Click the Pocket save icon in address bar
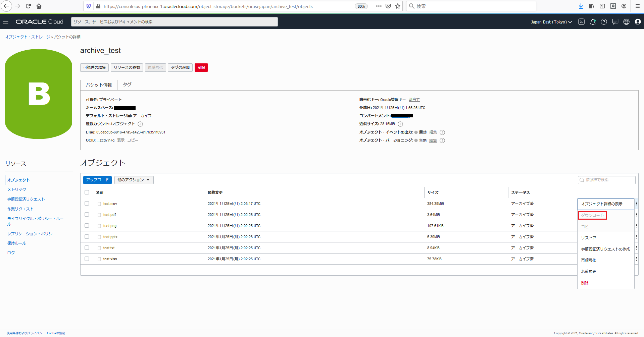 point(388,6)
